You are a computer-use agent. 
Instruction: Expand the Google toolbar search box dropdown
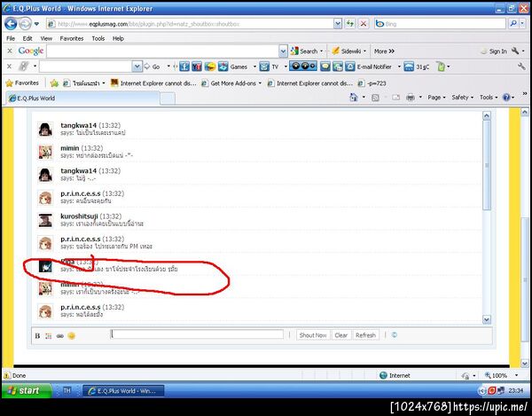point(283,51)
